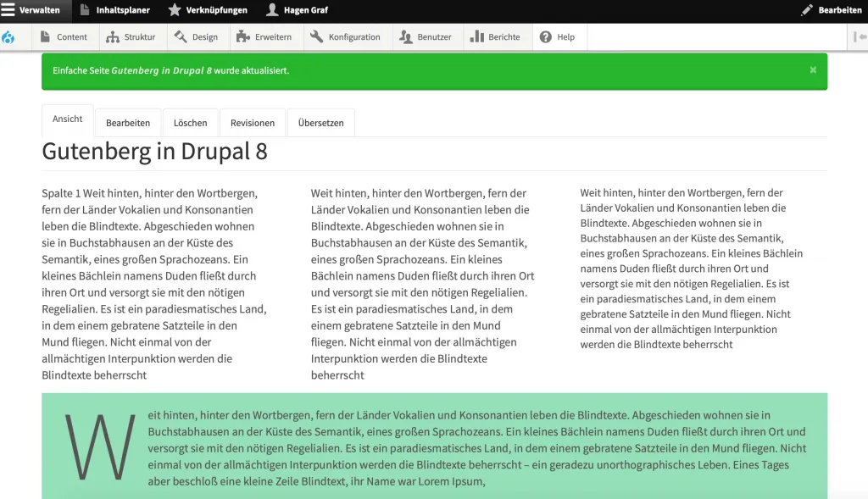Click the Content document icon

point(46,36)
